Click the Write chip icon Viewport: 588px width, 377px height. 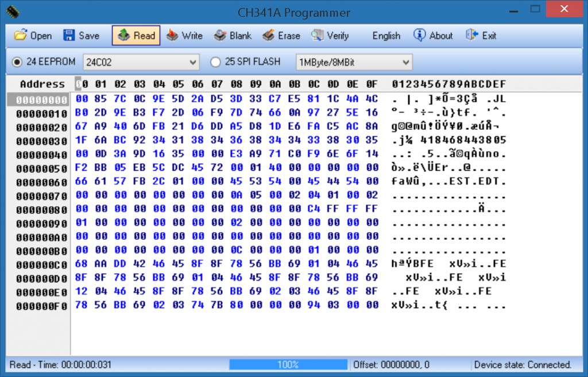(x=172, y=35)
